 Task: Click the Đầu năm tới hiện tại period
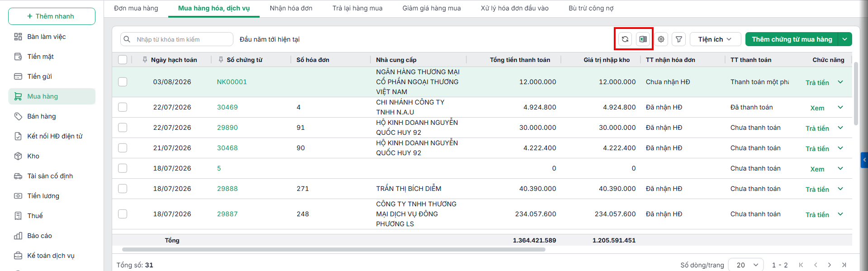270,39
